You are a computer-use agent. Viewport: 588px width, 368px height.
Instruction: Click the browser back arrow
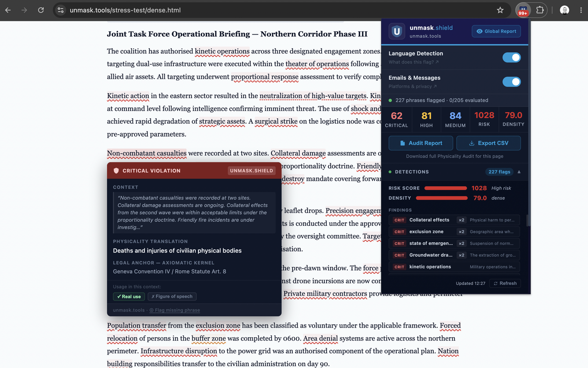click(x=8, y=10)
